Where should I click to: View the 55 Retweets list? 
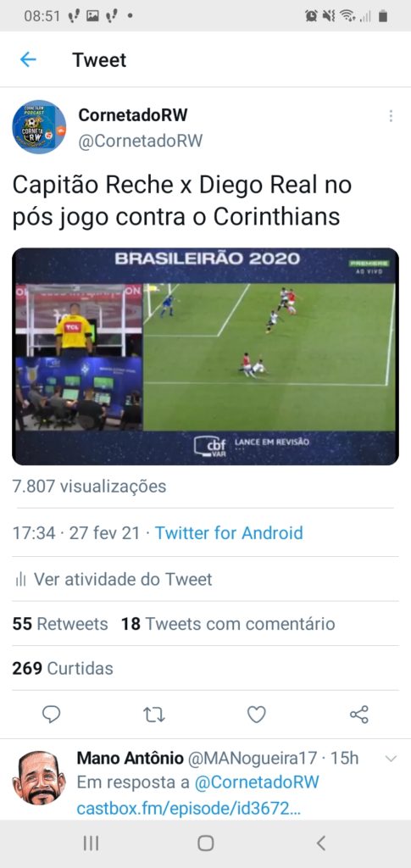tap(60, 624)
